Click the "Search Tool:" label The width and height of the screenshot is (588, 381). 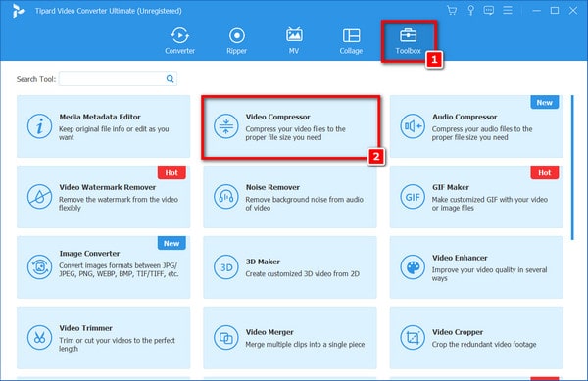36,79
